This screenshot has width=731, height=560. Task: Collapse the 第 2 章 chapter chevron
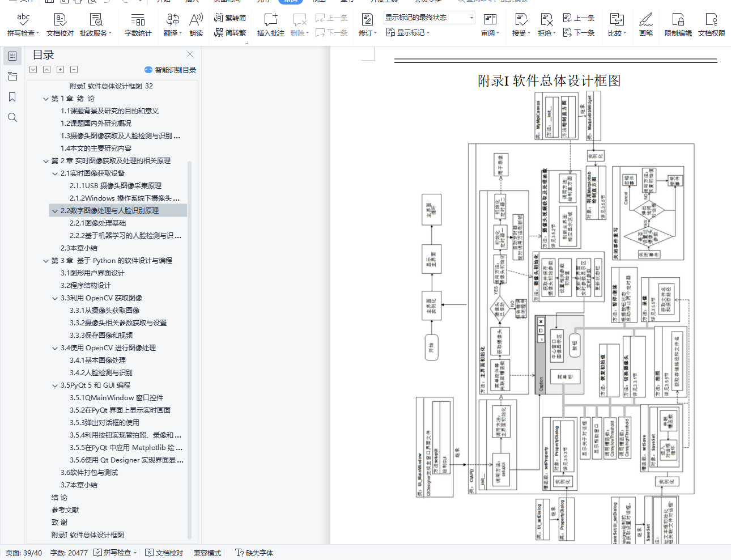click(x=46, y=161)
